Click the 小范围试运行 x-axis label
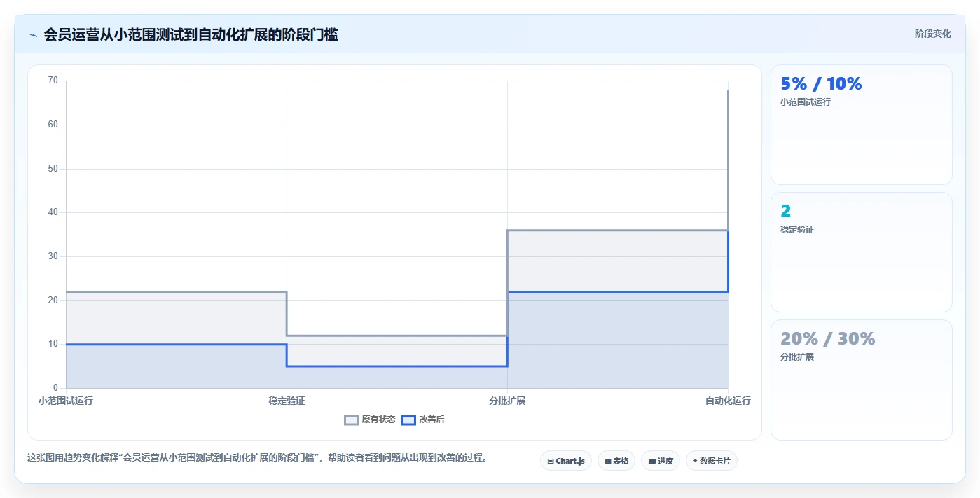The height and width of the screenshot is (498, 980). pos(66,401)
